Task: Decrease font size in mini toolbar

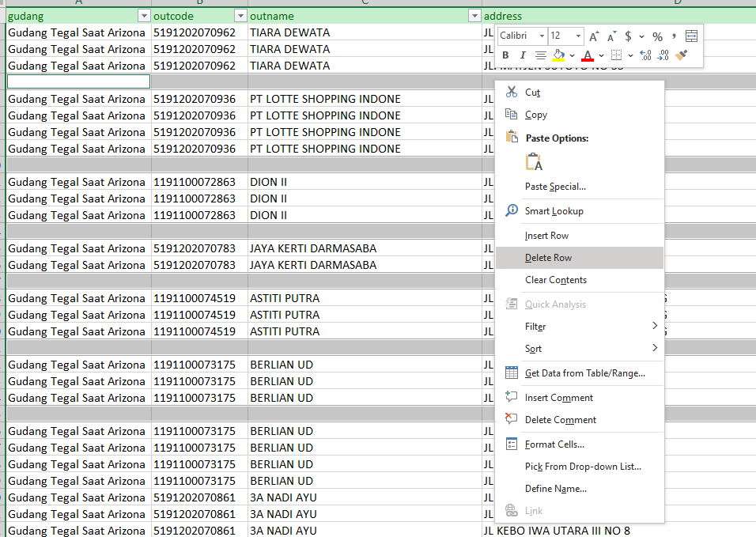Action: [x=611, y=36]
